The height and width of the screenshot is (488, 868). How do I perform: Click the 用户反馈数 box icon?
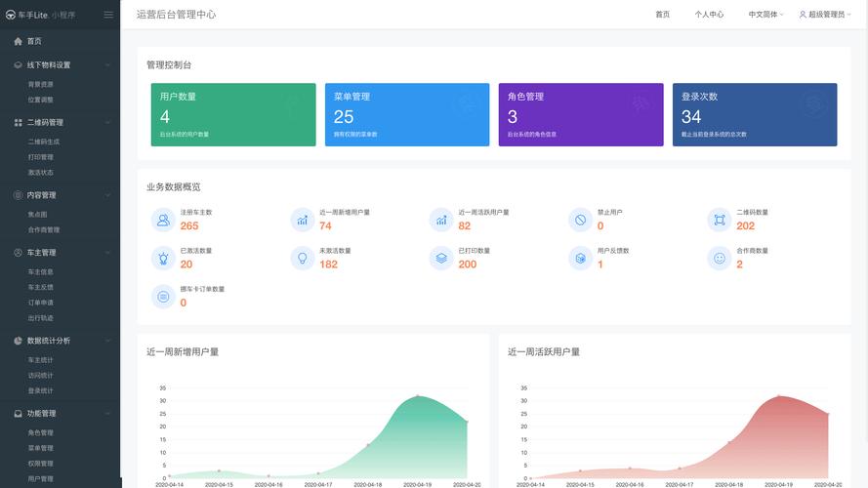click(580, 258)
